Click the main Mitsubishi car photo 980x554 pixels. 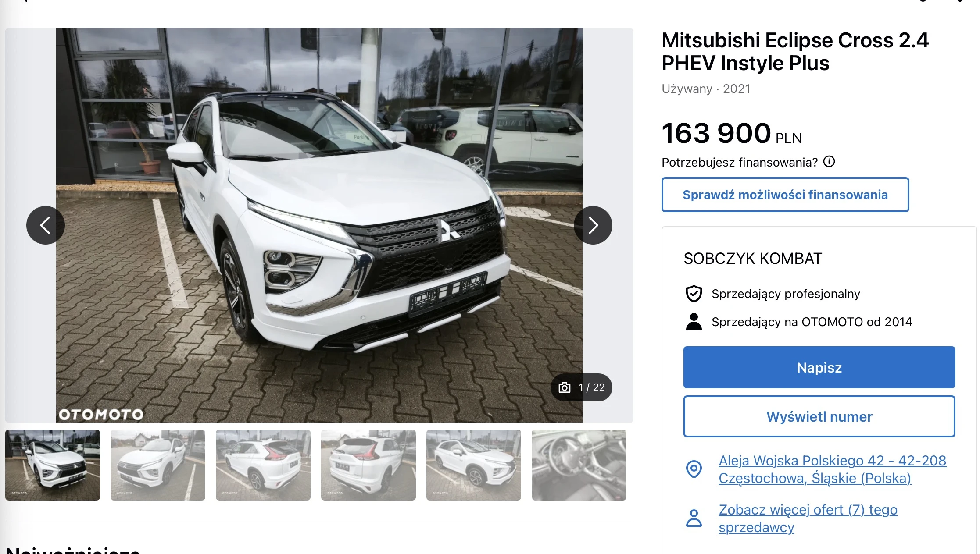coord(319,225)
